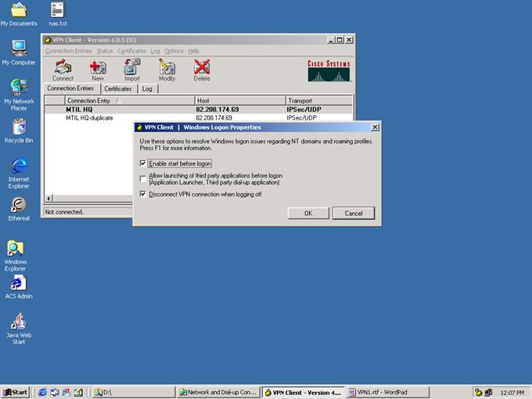Check Allow launching third party applications

coord(143,179)
